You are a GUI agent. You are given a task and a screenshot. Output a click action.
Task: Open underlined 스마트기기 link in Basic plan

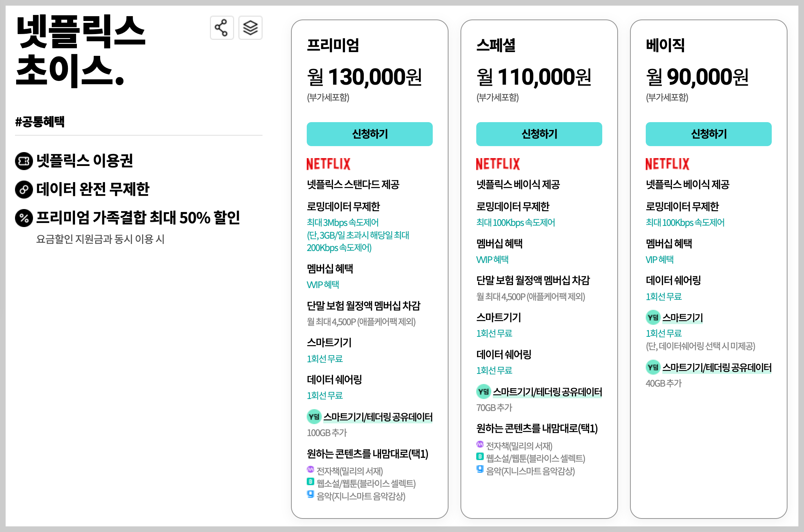[682, 318]
